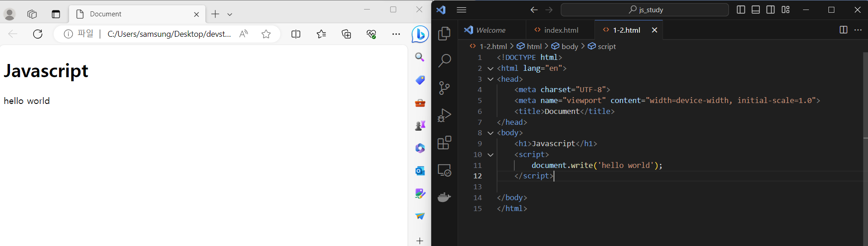868x246 pixels.
Task: Open the Docker view in activity bar
Action: coord(444,197)
